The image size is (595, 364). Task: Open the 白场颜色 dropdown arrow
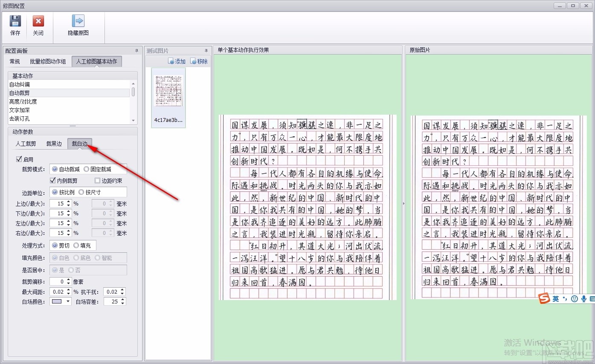click(68, 301)
